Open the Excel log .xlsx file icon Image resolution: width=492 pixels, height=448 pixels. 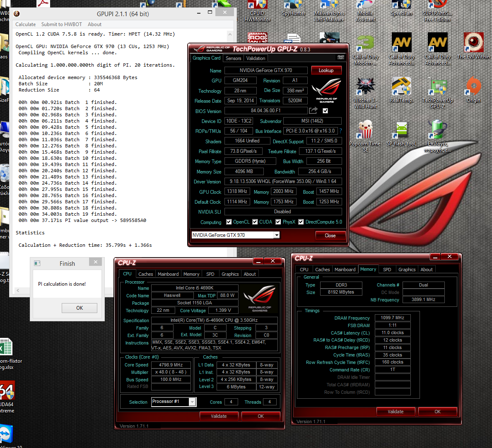[7, 354]
